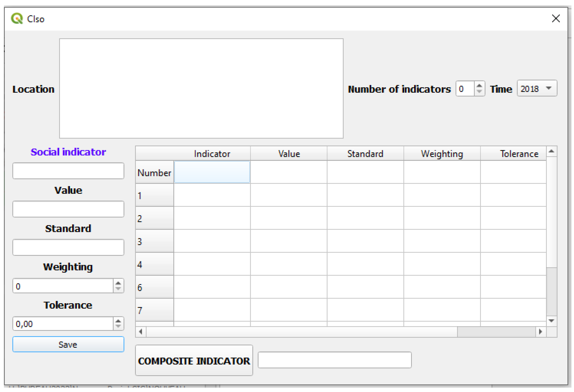Click the composite indicator result field
Viewport: 574px width, 392px height.
tap(334, 360)
